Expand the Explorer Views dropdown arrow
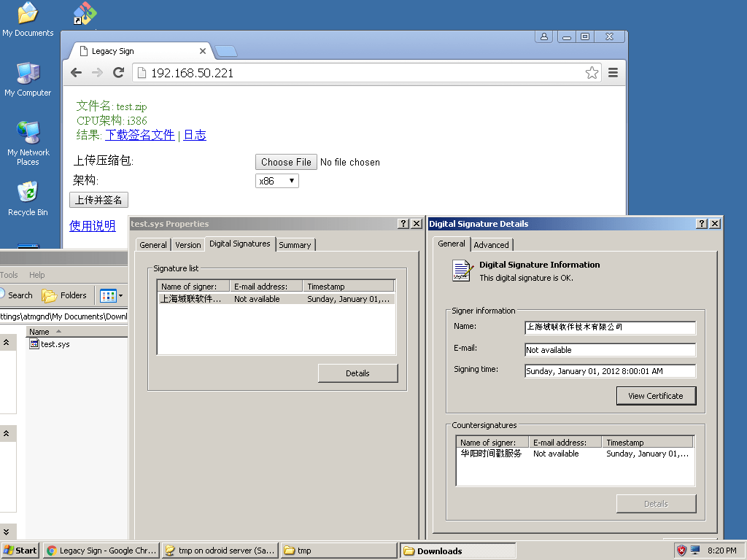Viewport: 747px width, 560px height. [x=121, y=295]
